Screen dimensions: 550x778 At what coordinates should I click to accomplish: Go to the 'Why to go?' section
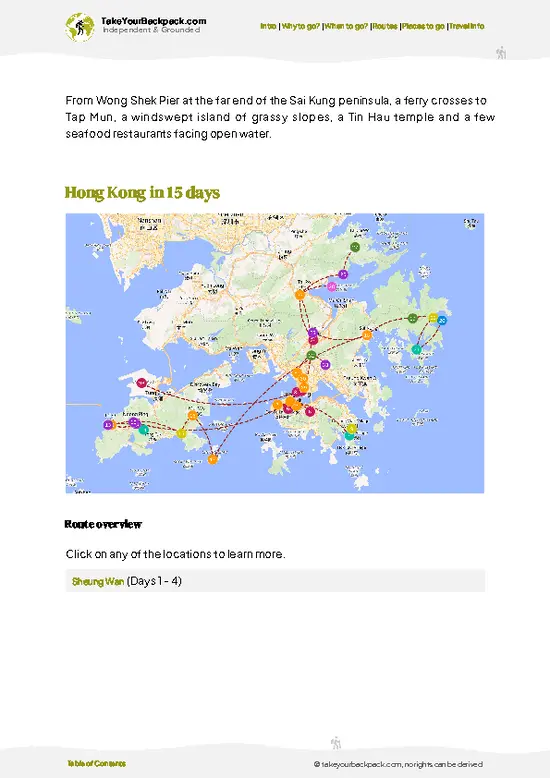click(x=300, y=26)
